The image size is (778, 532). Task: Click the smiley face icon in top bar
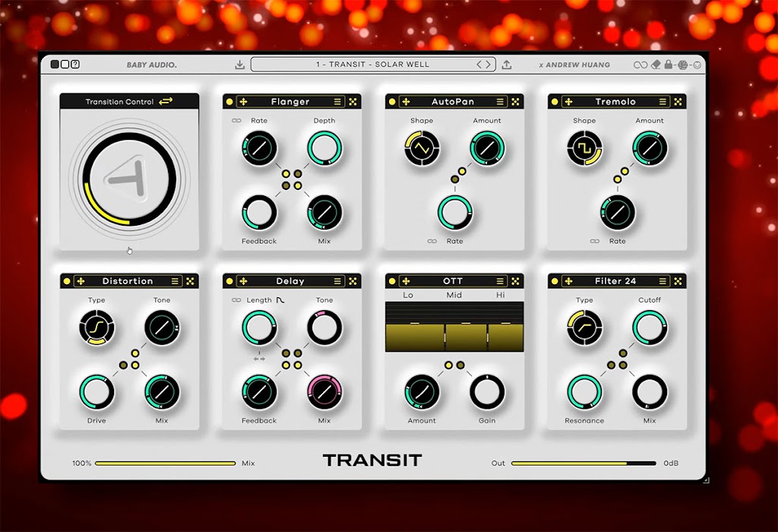697,65
